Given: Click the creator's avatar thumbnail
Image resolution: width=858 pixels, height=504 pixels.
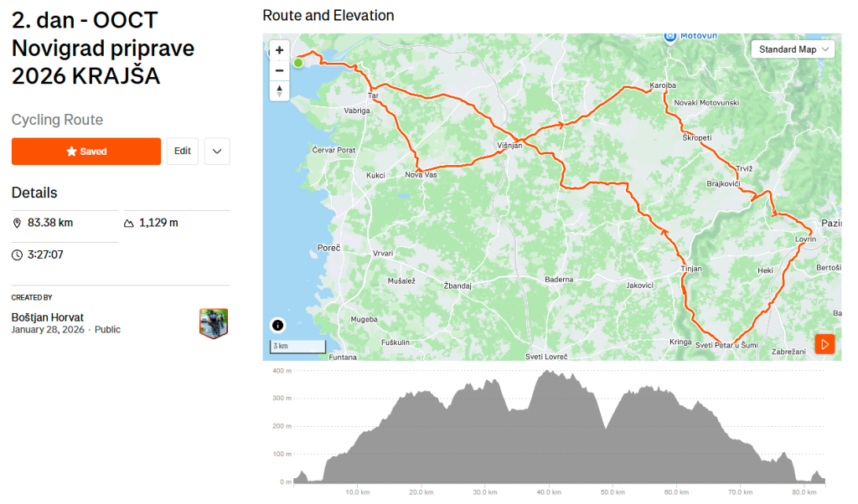Looking at the screenshot, I should (x=214, y=324).
